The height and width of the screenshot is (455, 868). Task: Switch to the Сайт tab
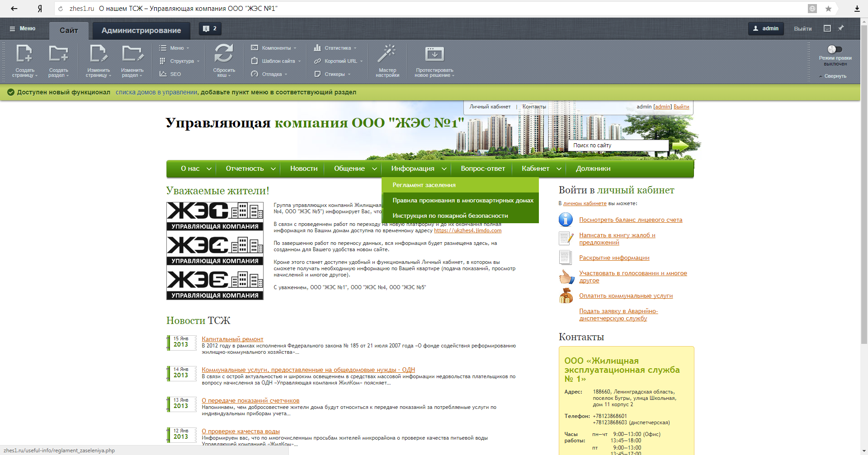tap(69, 30)
